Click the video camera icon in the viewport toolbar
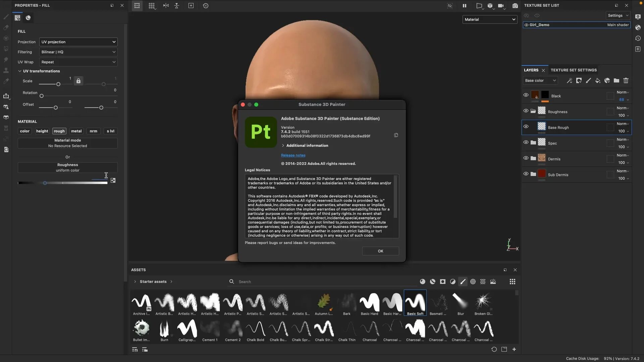 click(501, 6)
